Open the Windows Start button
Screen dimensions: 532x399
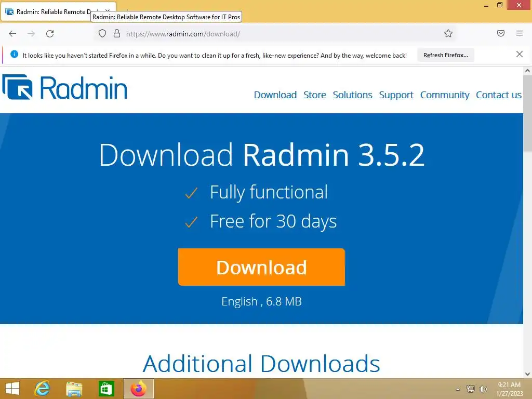click(x=12, y=389)
